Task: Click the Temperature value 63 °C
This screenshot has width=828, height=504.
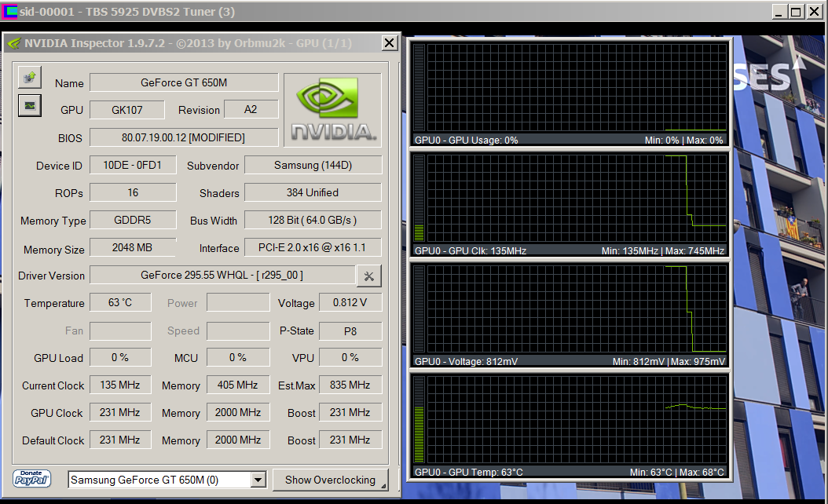Action: coord(120,302)
